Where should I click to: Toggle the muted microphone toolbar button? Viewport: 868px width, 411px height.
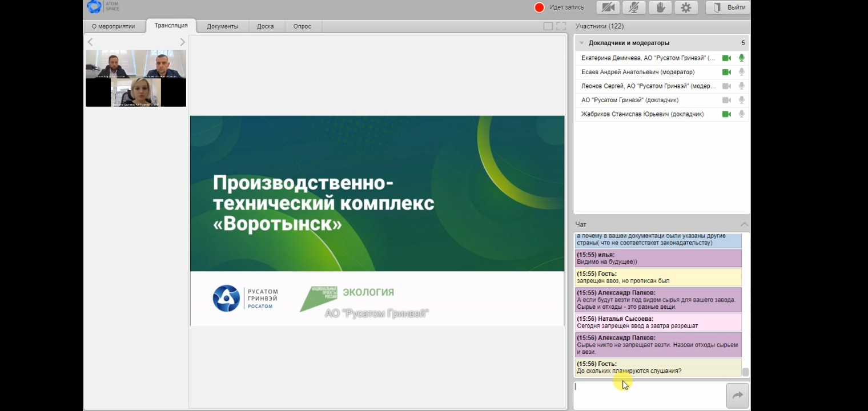click(634, 7)
